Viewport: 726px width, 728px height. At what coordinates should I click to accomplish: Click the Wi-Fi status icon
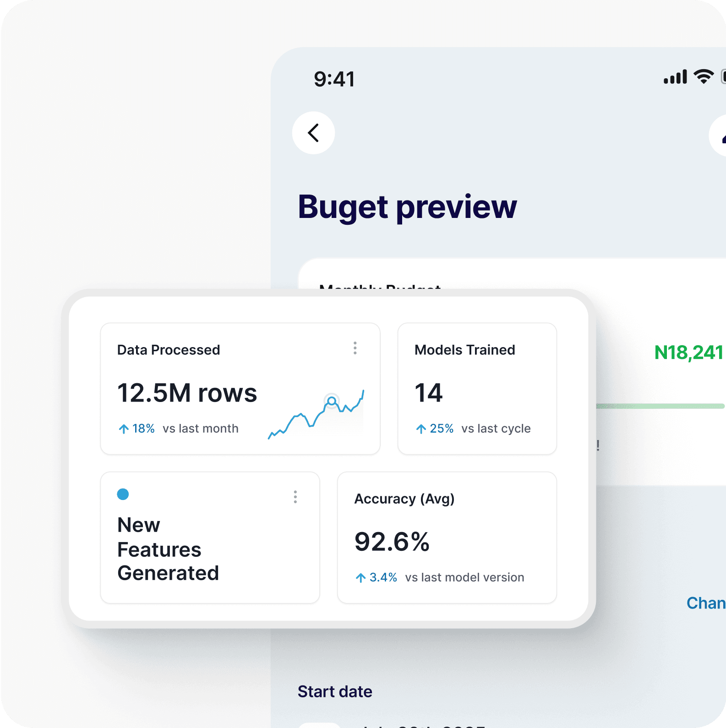point(704,76)
